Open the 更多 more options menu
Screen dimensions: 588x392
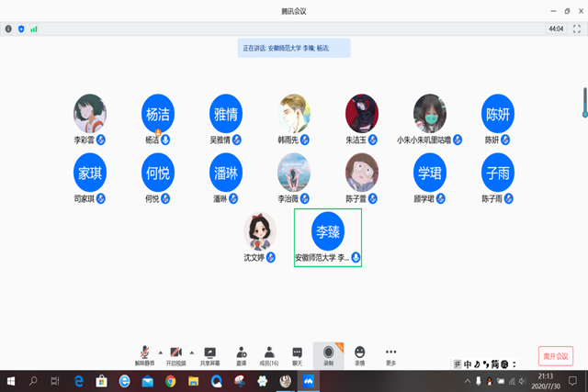pos(391,353)
